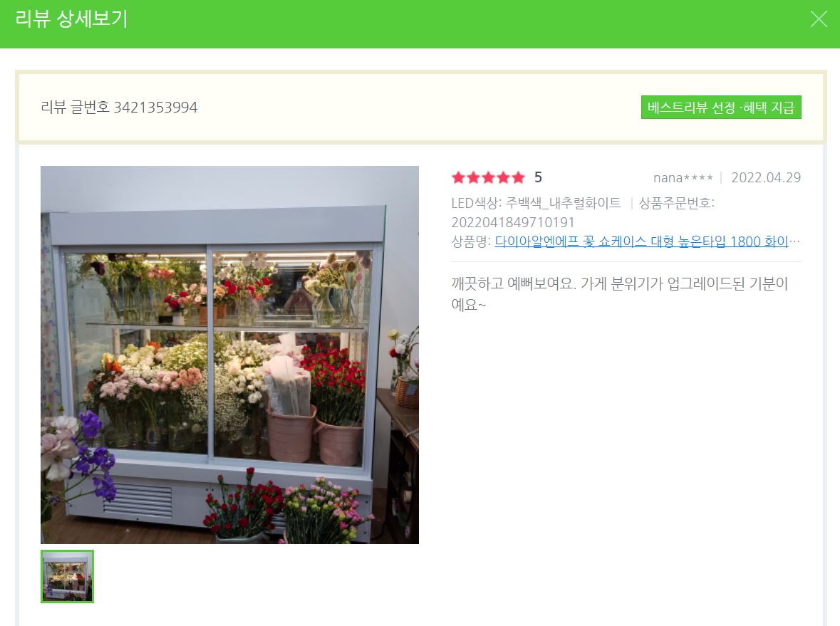
Task: Click the 상품주문번호 label
Action: click(677, 203)
